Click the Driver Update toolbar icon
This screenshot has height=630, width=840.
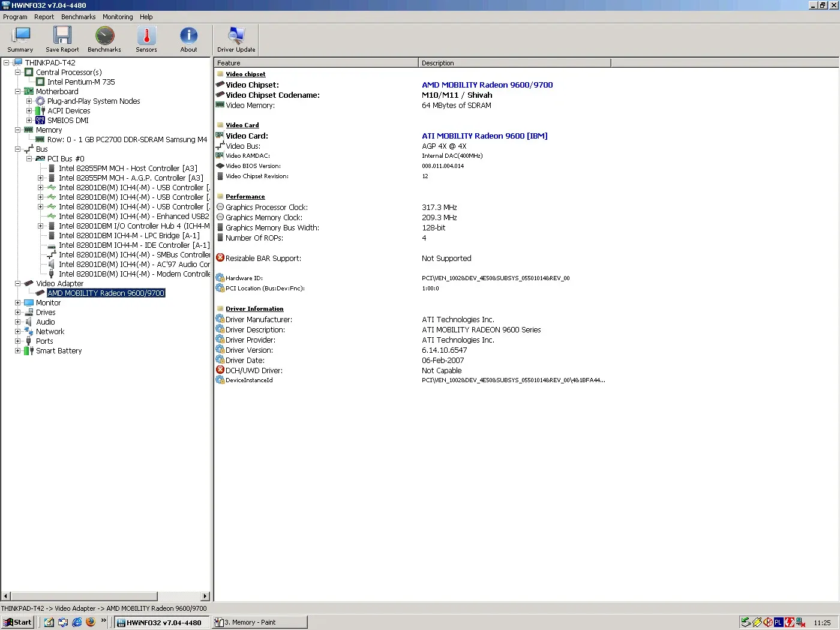point(236,40)
